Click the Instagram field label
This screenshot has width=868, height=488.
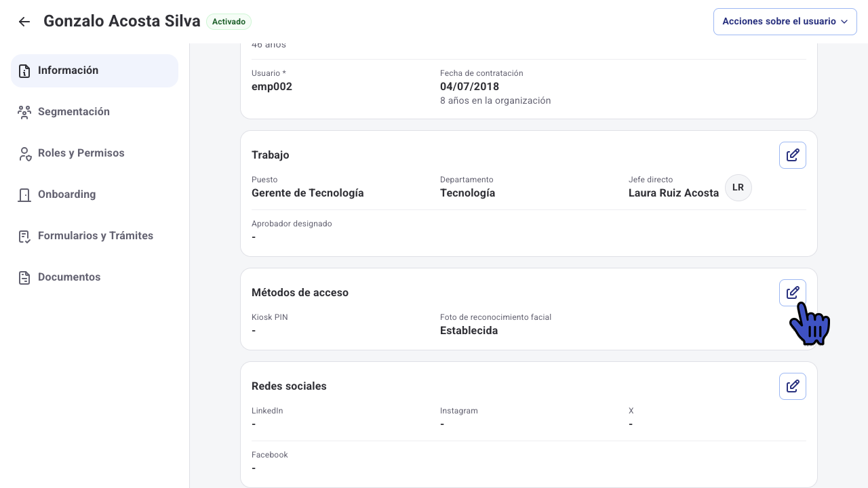tap(459, 411)
